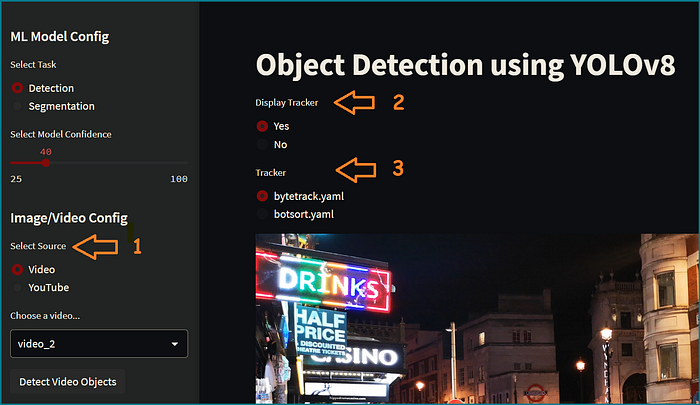Click the Tracker label
700x405 pixels.
271,173
